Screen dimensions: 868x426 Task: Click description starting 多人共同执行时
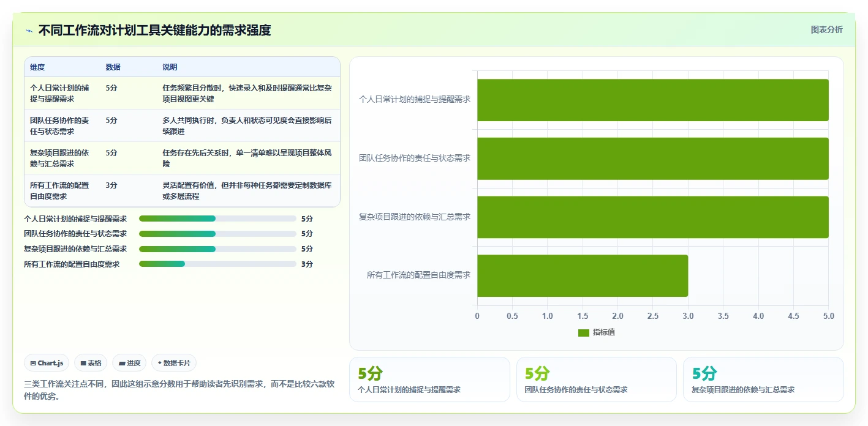point(247,125)
